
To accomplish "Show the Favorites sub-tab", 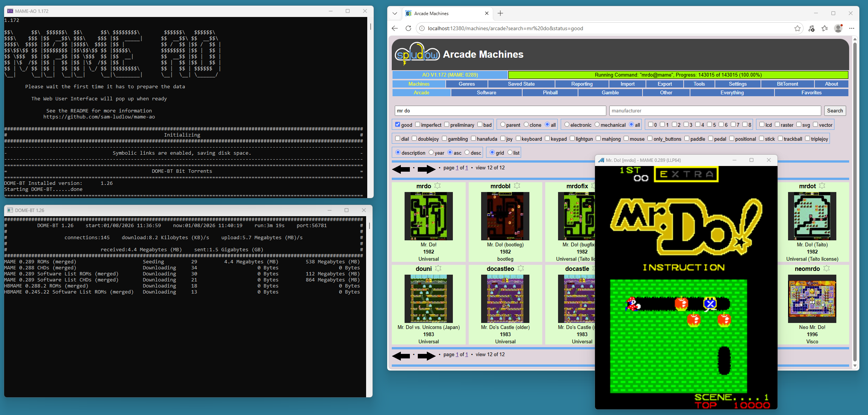I will coord(811,93).
